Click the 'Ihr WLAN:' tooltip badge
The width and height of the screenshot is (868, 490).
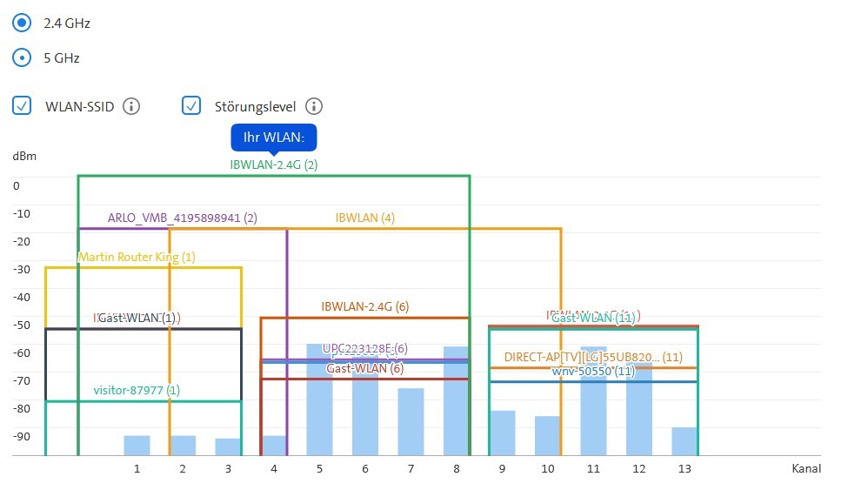coord(273,138)
